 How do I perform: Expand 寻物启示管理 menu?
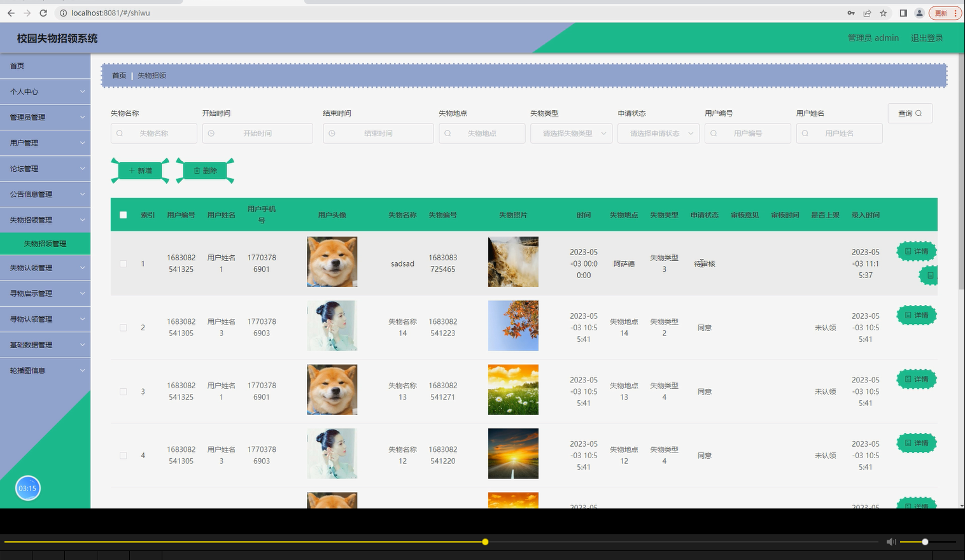(45, 293)
